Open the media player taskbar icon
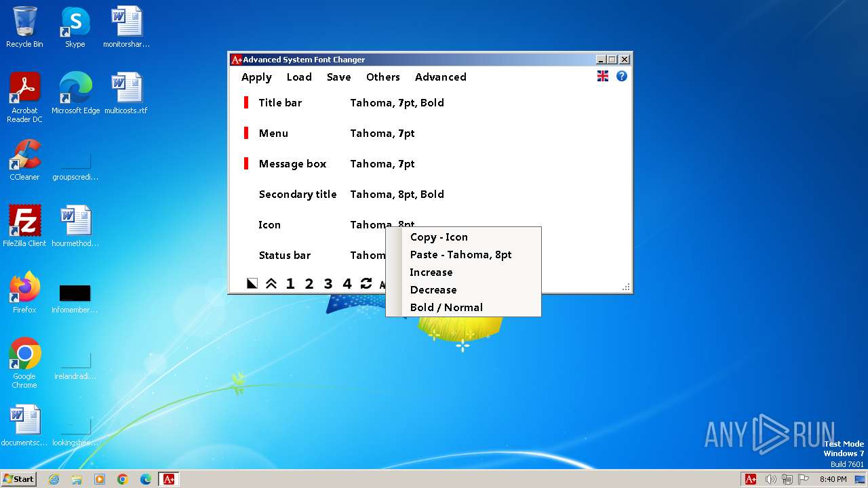Viewport: 868px width, 488px height. [x=100, y=479]
